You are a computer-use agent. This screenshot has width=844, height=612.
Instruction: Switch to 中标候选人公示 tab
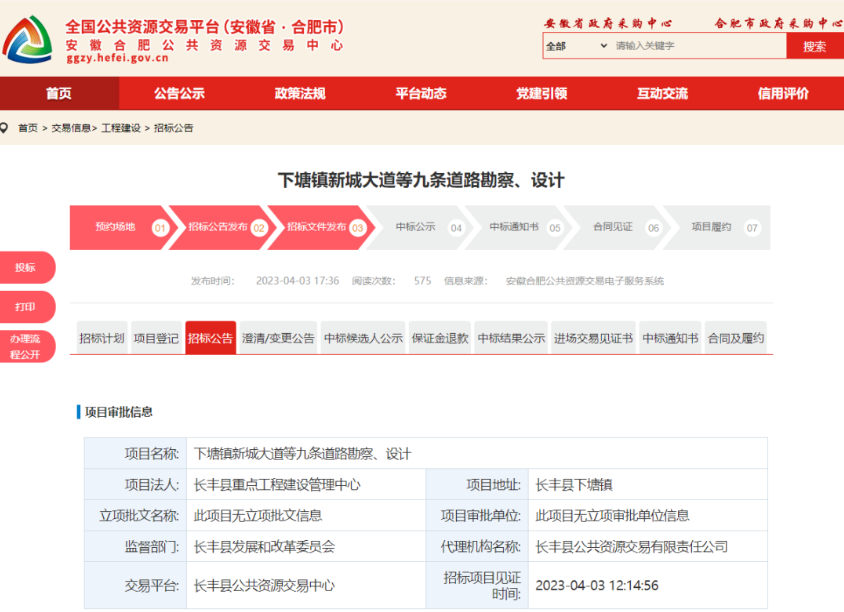click(x=363, y=338)
